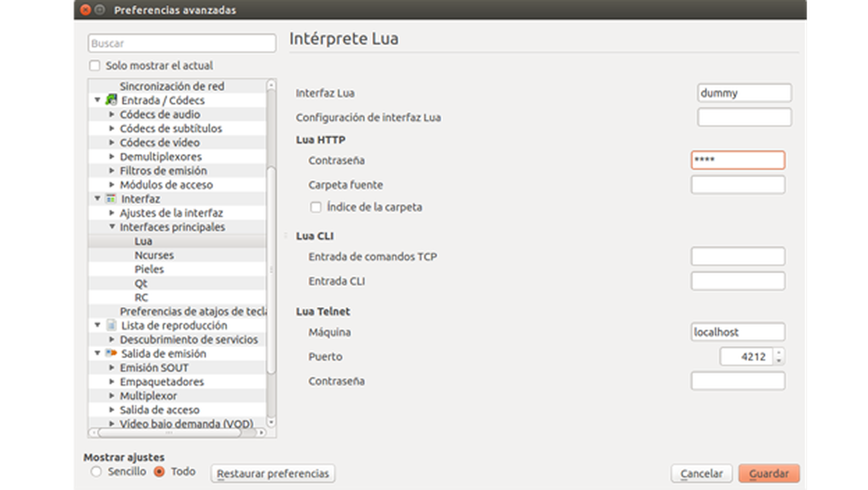The width and height of the screenshot is (868, 490).
Task: Expand the Multiplexor node
Action: [x=111, y=396]
